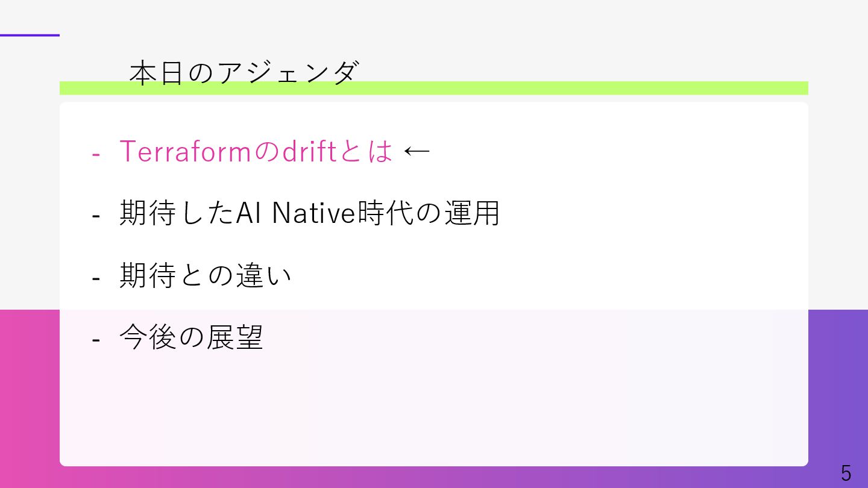This screenshot has height=488, width=868.
Task: Click the purple gradient area at bottom right
Action: [838, 386]
